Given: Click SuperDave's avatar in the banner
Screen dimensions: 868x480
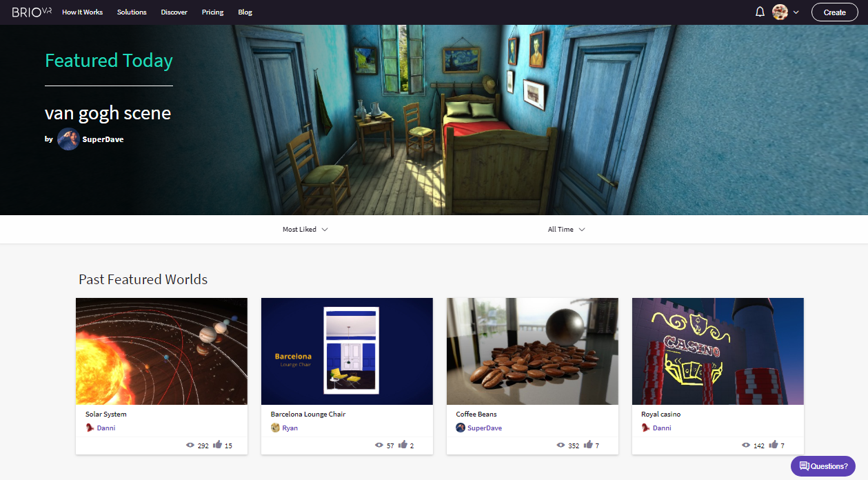Looking at the screenshot, I should tap(68, 139).
